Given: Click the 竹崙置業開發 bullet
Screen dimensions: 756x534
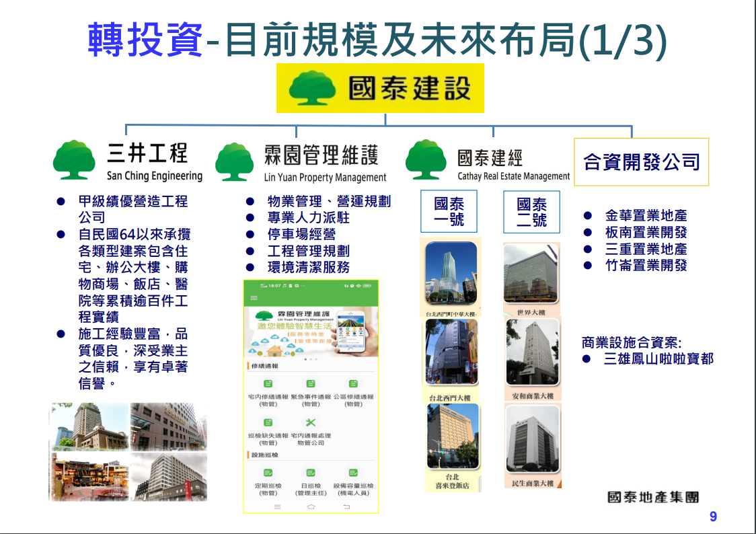Looking at the screenshot, I should (646, 265).
